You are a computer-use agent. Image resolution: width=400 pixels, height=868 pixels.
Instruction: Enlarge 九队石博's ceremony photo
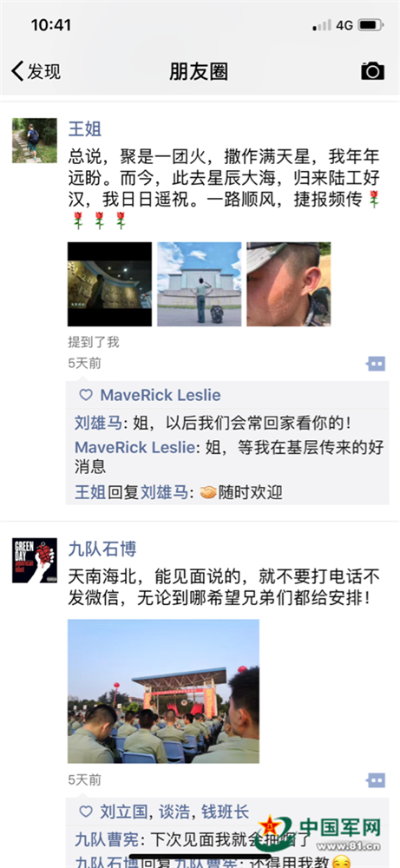pos(163,692)
